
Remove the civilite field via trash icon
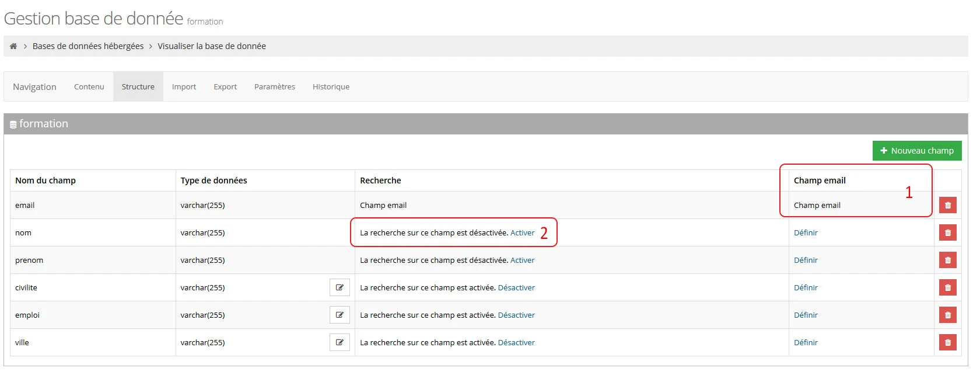pyautogui.click(x=947, y=287)
